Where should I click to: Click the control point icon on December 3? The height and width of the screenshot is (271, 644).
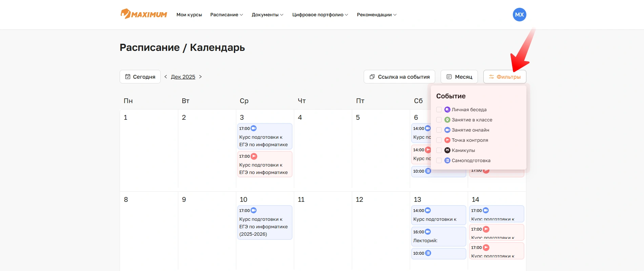(254, 156)
